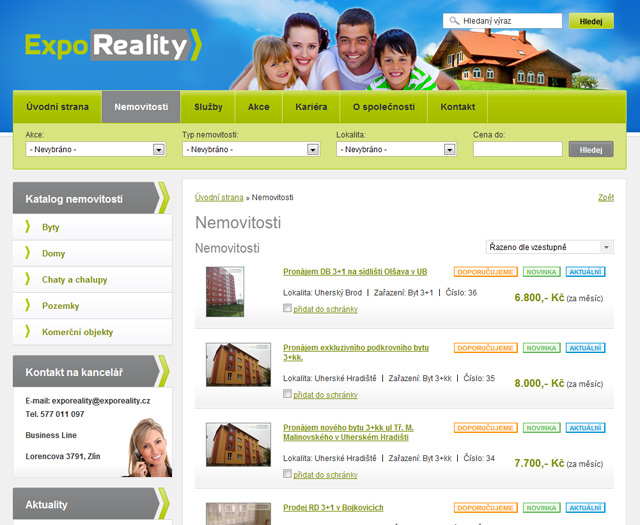
Task: Click the ExpoReality logo
Action: click(113, 45)
